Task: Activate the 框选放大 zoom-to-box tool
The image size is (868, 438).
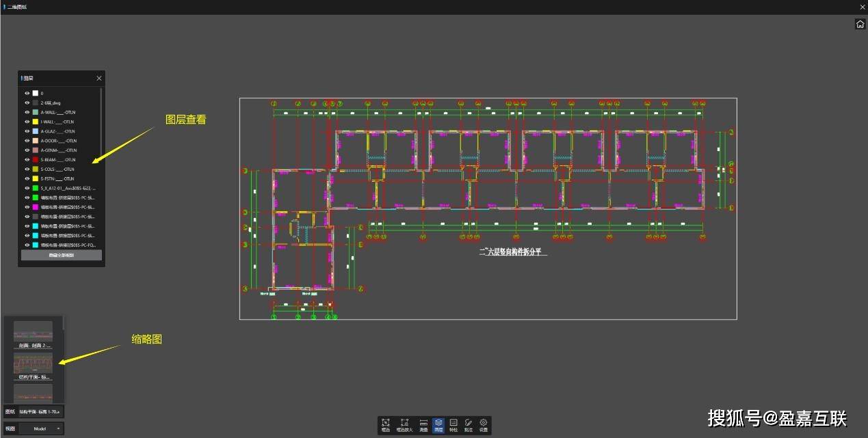Action: pyautogui.click(x=404, y=425)
